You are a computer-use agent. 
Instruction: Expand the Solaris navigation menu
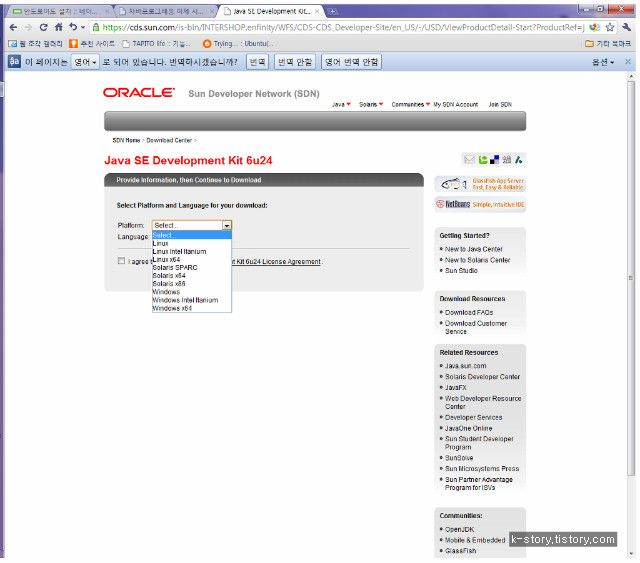371,105
